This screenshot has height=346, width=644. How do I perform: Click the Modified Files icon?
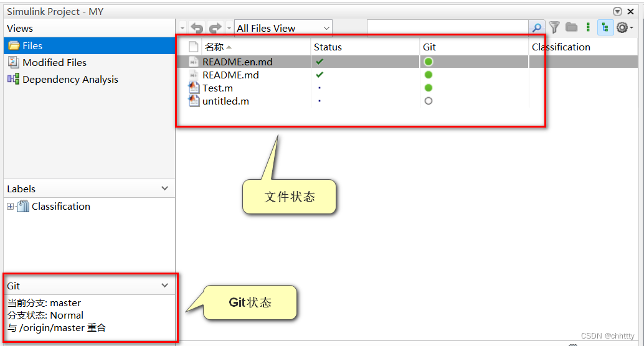[14, 62]
